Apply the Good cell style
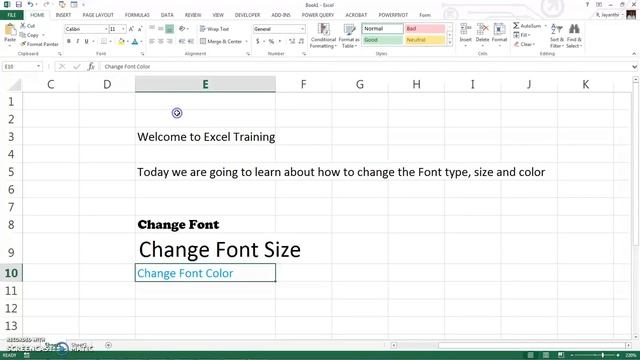 pyautogui.click(x=382, y=40)
